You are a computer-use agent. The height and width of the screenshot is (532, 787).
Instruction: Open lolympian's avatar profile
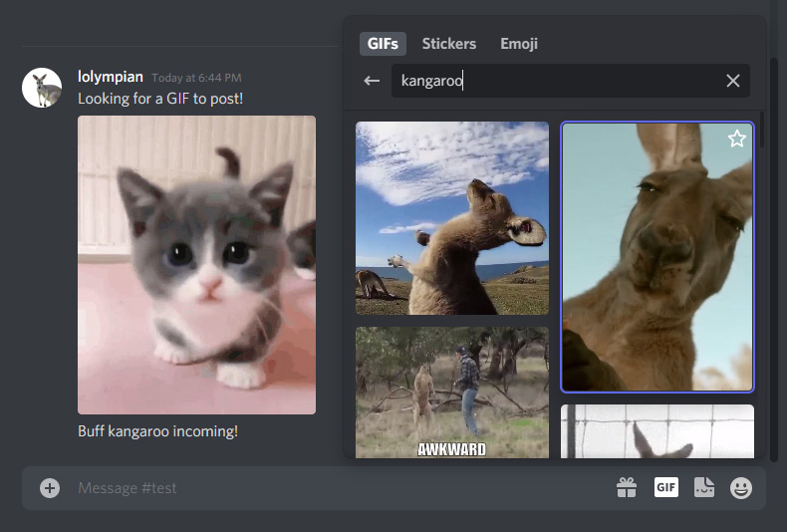pyautogui.click(x=42, y=89)
